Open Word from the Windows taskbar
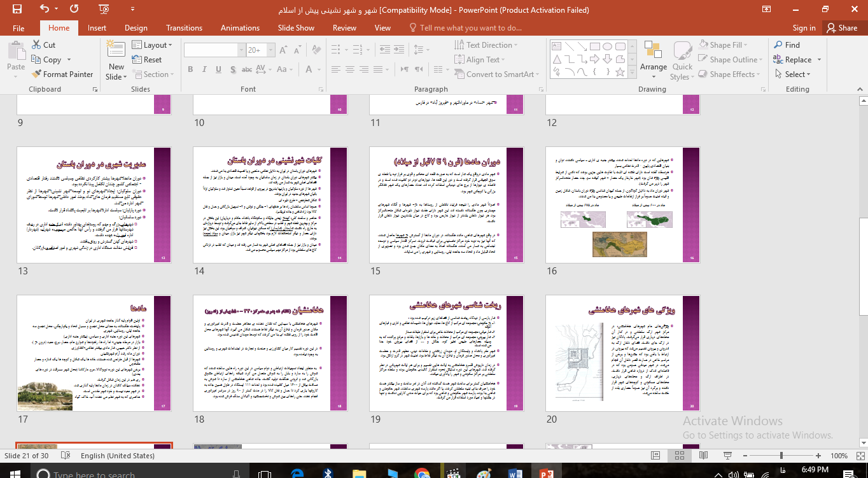This screenshot has width=868, height=478. pyautogui.click(x=515, y=474)
